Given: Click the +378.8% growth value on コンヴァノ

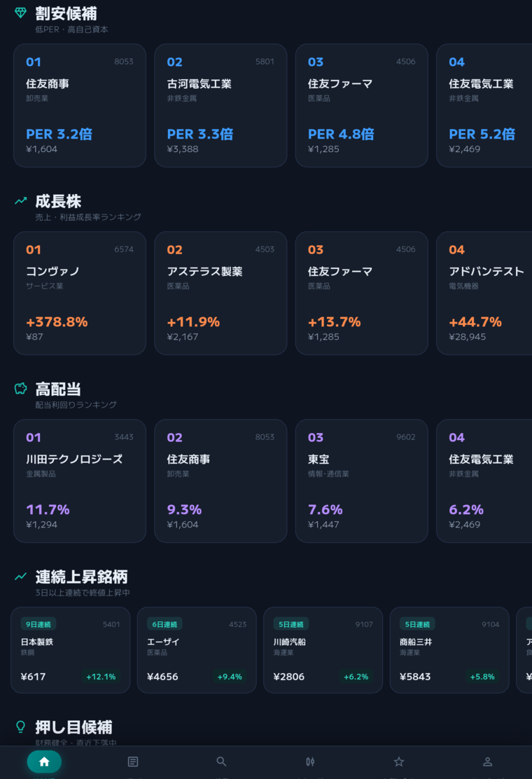Looking at the screenshot, I should point(57,322).
